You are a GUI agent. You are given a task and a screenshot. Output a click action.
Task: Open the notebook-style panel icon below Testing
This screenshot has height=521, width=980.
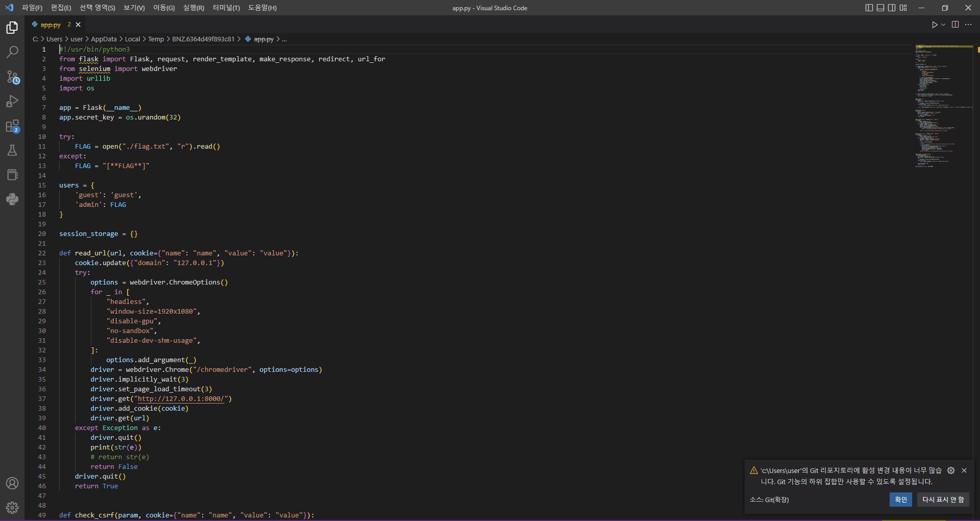click(x=12, y=175)
